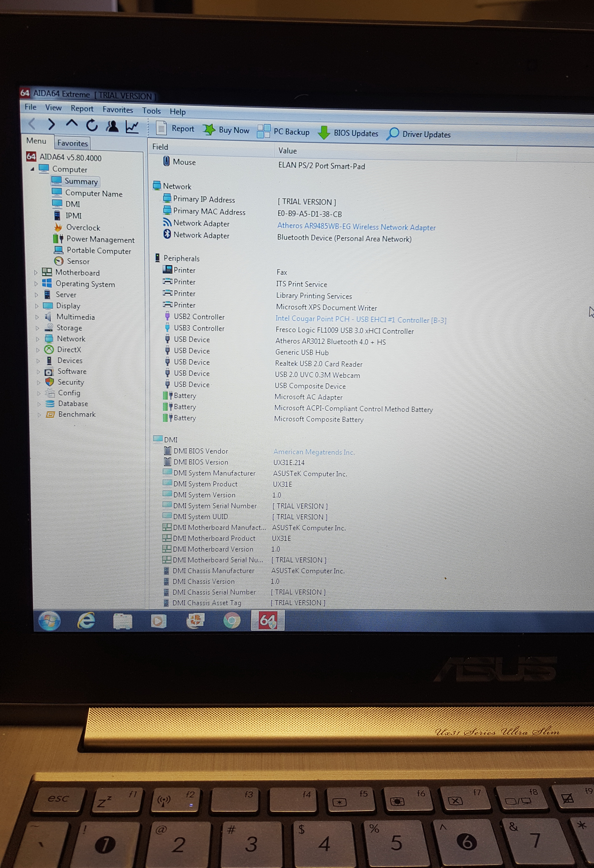
Task: Expand the Storage tree node
Action: [37, 328]
